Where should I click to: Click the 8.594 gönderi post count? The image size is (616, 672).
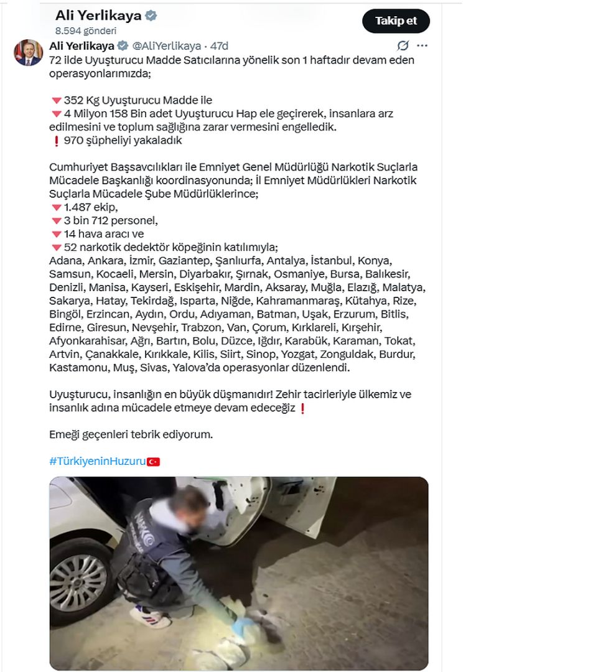86,31
